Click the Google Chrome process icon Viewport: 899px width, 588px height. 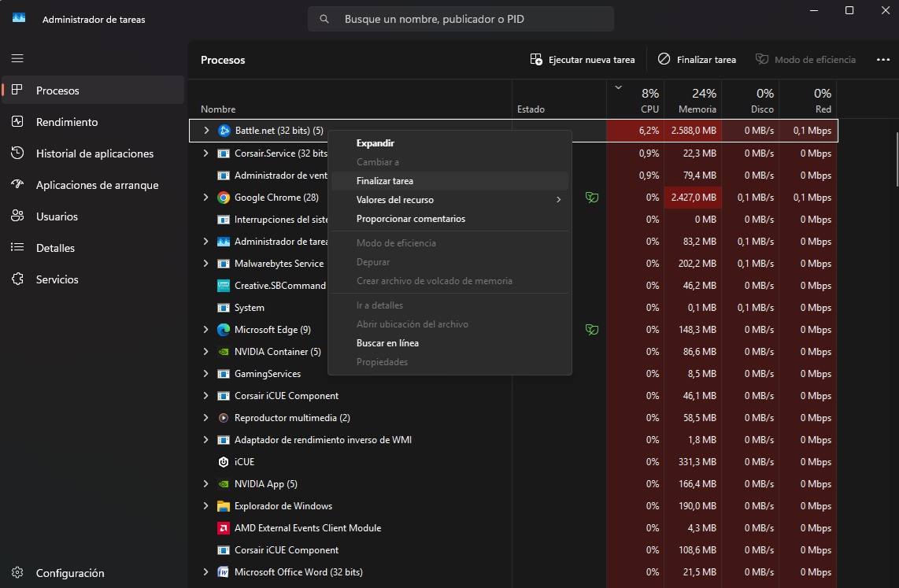click(x=224, y=198)
